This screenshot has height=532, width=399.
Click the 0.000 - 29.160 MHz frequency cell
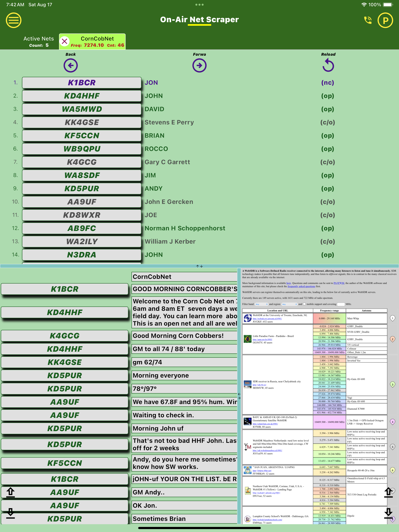coord(329,318)
